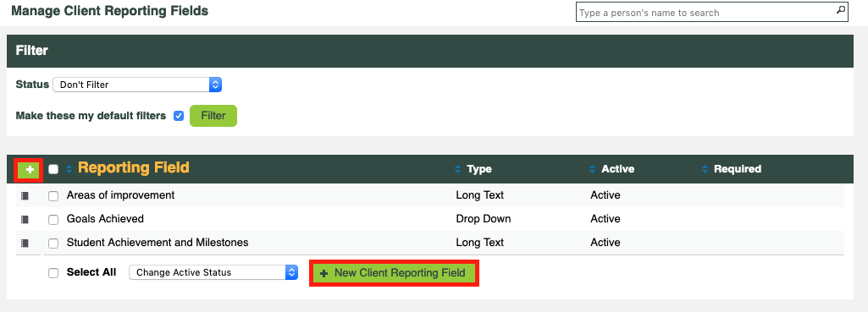
Task: Click sort arrows next to Required
Action: pos(705,169)
